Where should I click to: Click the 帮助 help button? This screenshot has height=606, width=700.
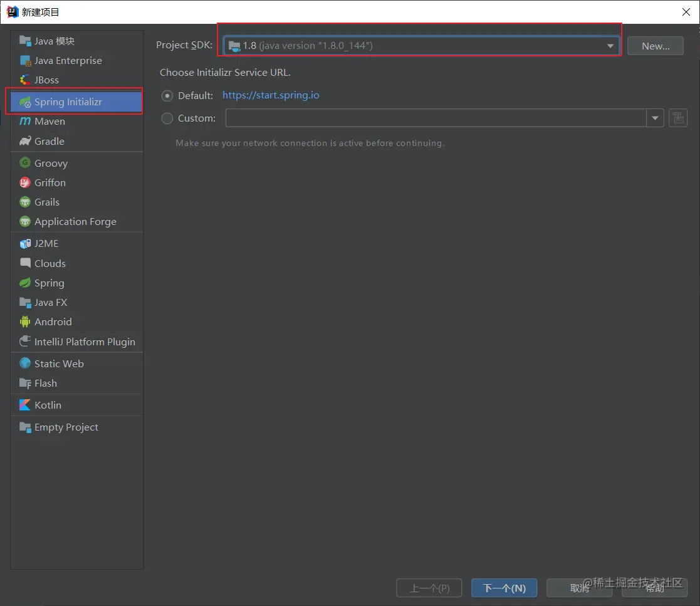point(654,588)
